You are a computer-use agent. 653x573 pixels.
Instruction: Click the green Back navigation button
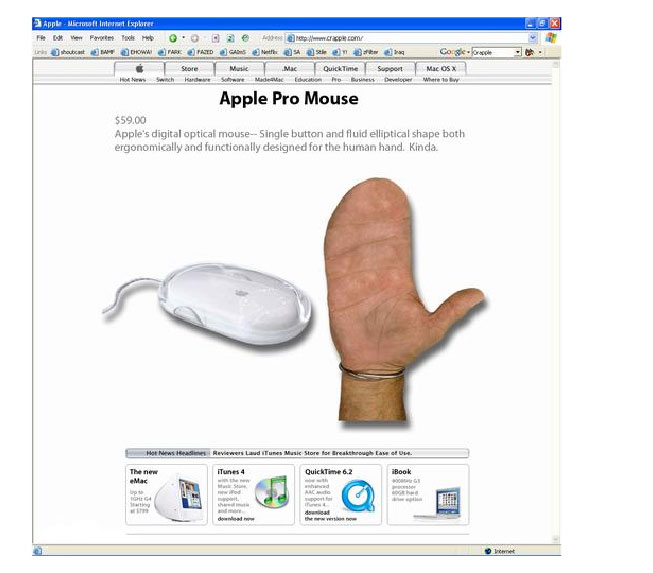tap(173, 38)
